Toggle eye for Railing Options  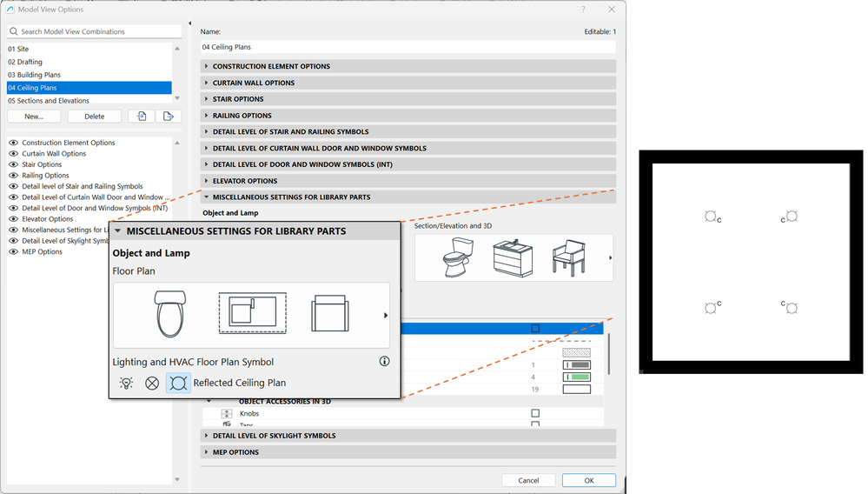[x=14, y=176]
